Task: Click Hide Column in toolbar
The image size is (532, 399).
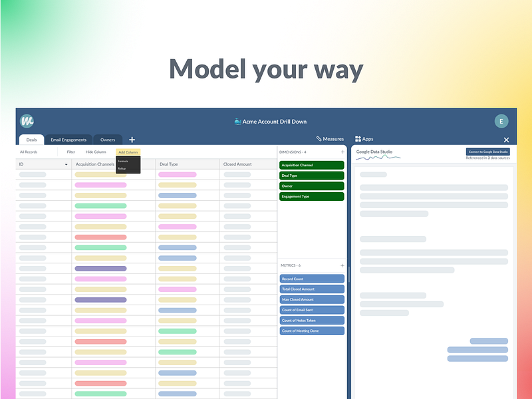Action: coord(96,152)
